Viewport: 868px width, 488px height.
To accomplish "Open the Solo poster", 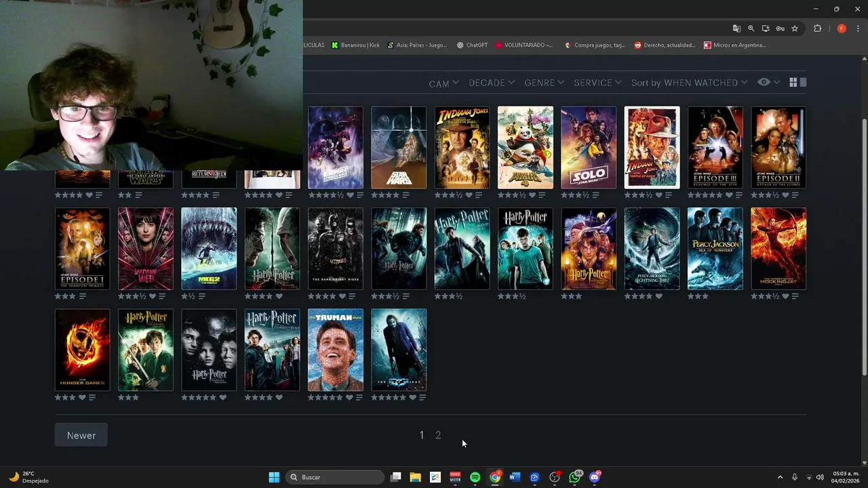I will coord(589,147).
